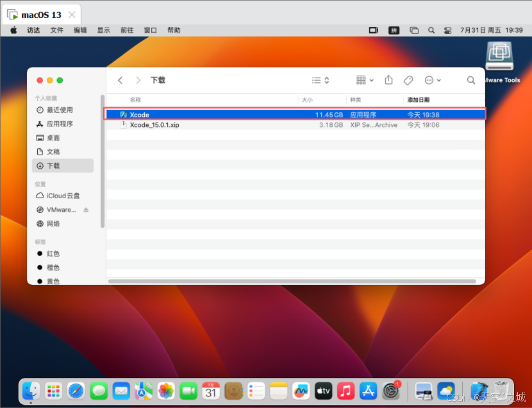Eject the VMware volume
The width and height of the screenshot is (532, 408).
(x=86, y=210)
